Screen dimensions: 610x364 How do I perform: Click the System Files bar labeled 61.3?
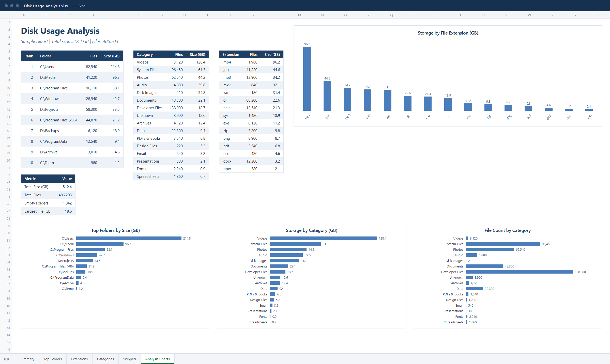[295, 244]
